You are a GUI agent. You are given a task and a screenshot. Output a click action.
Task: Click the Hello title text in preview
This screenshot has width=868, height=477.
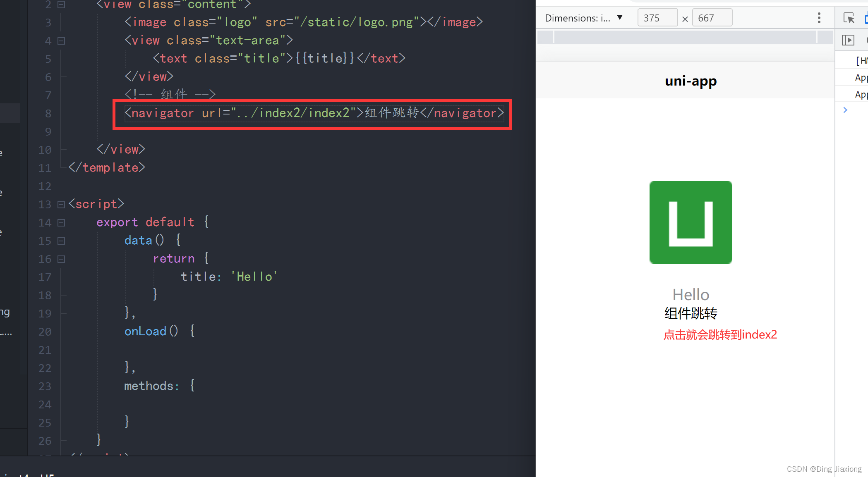(x=691, y=295)
